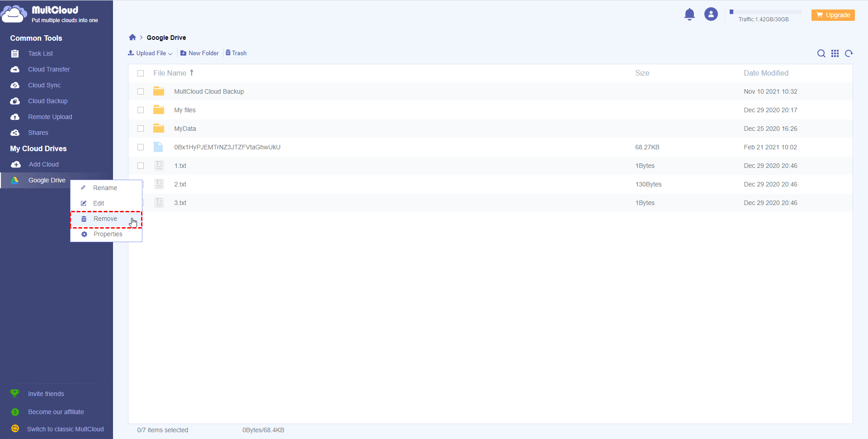Image resolution: width=868 pixels, height=439 pixels.
Task: Click the 2.txt file icon
Action: (159, 184)
